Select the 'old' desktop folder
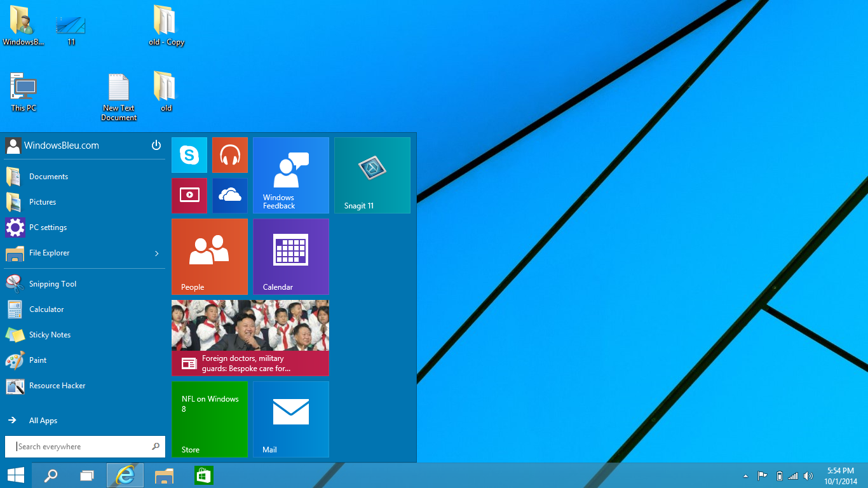 point(165,91)
